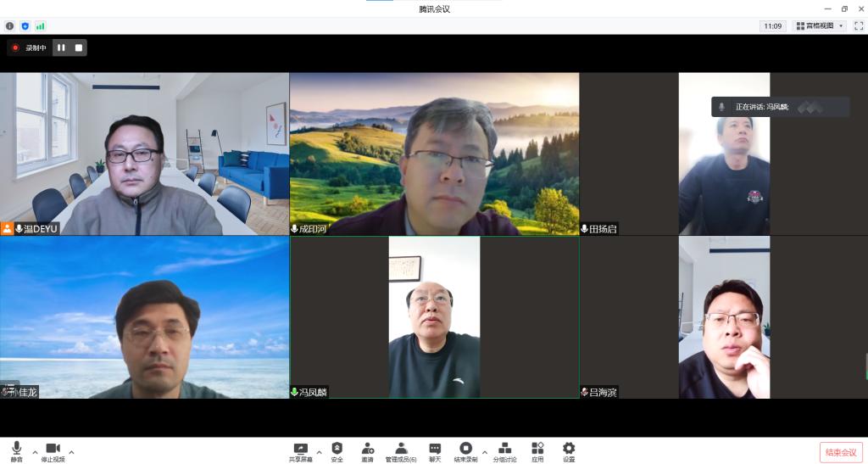Enter full screen mode
868x464 pixels.
(859, 26)
